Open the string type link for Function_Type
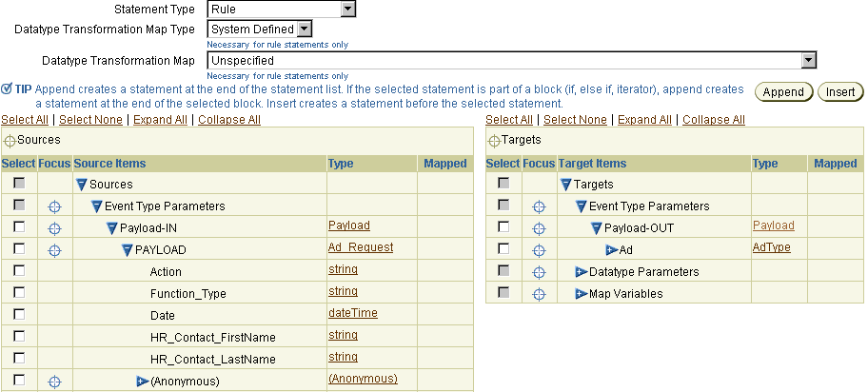This screenshot has width=868, height=392. click(343, 291)
